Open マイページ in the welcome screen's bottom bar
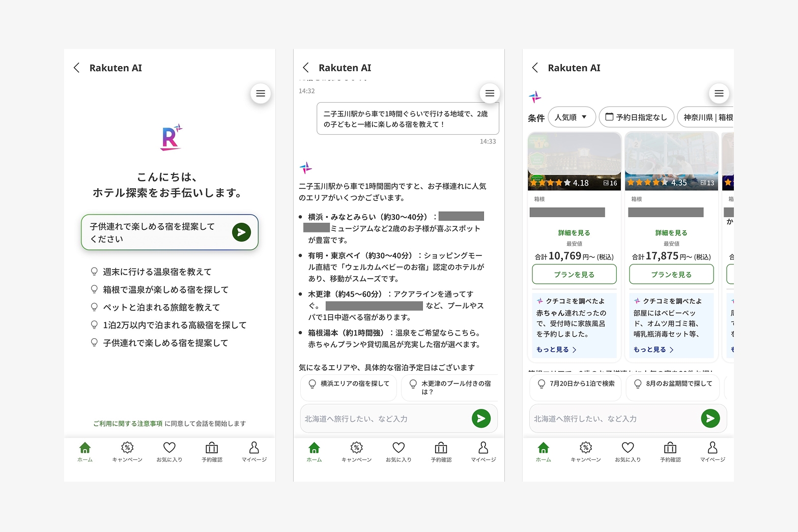Screen dimensions: 798x532 point(254,451)
